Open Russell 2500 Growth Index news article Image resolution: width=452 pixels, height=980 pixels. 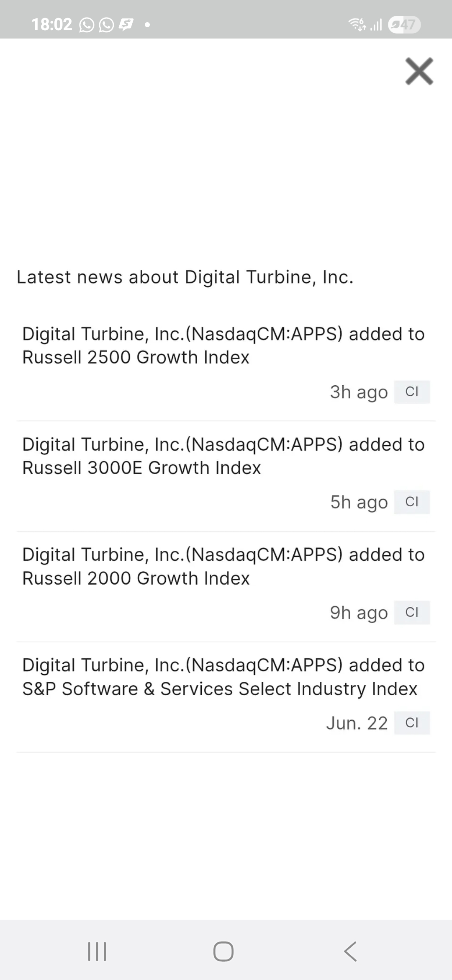pyautogui.click(x=223, y=346)
